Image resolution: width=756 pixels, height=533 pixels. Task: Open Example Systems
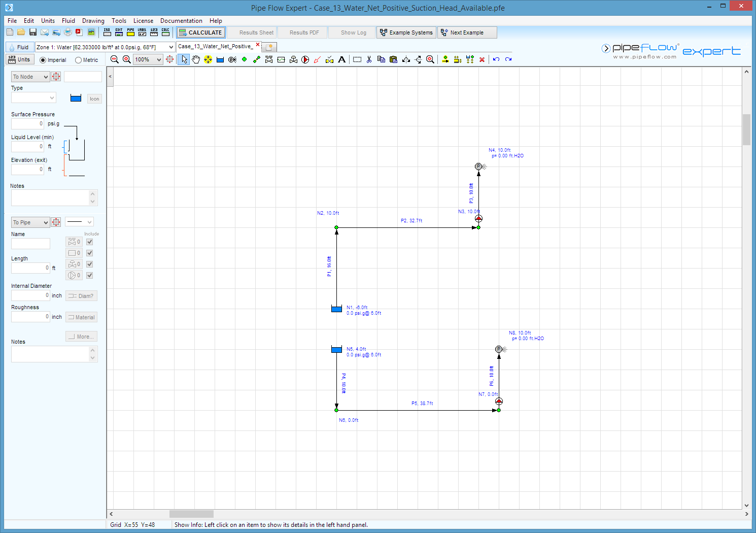406,32
